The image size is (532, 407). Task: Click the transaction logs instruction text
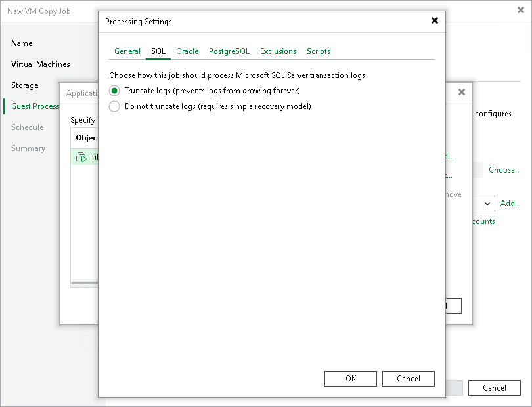coord(238,75)
